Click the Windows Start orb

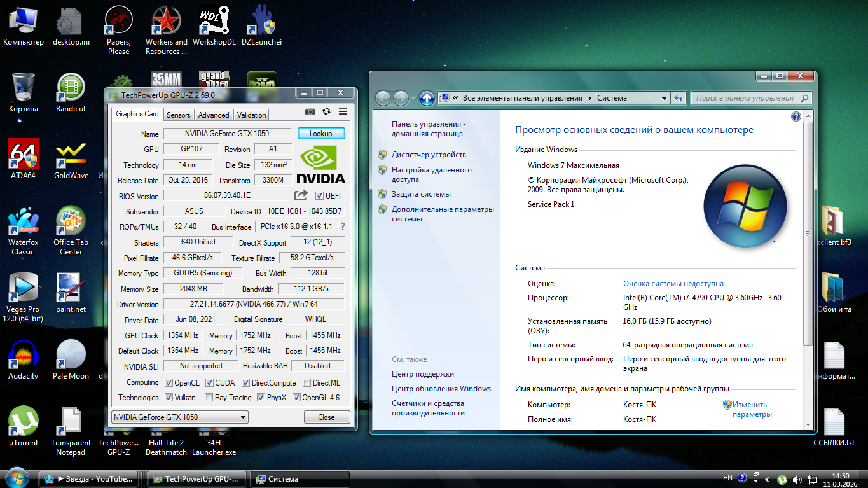point(17,478)
